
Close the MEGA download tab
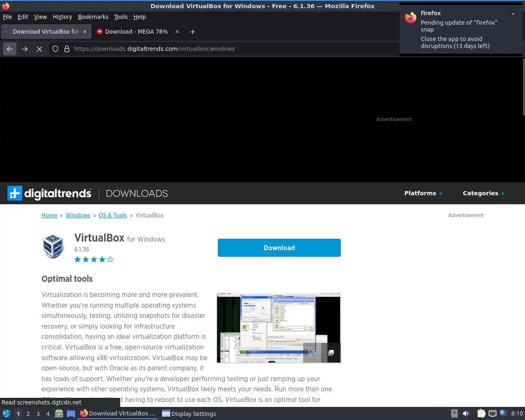[177, 32]
